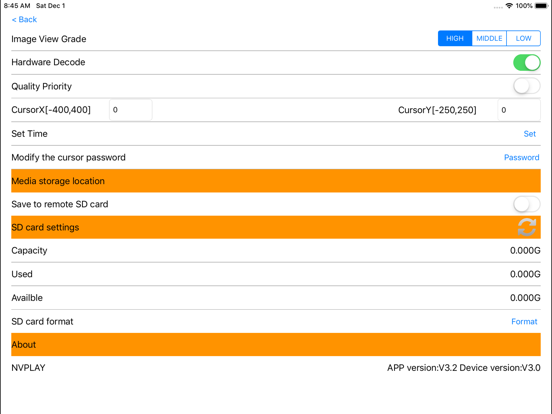Select LOW image view grade

click(x=523, y=38)
